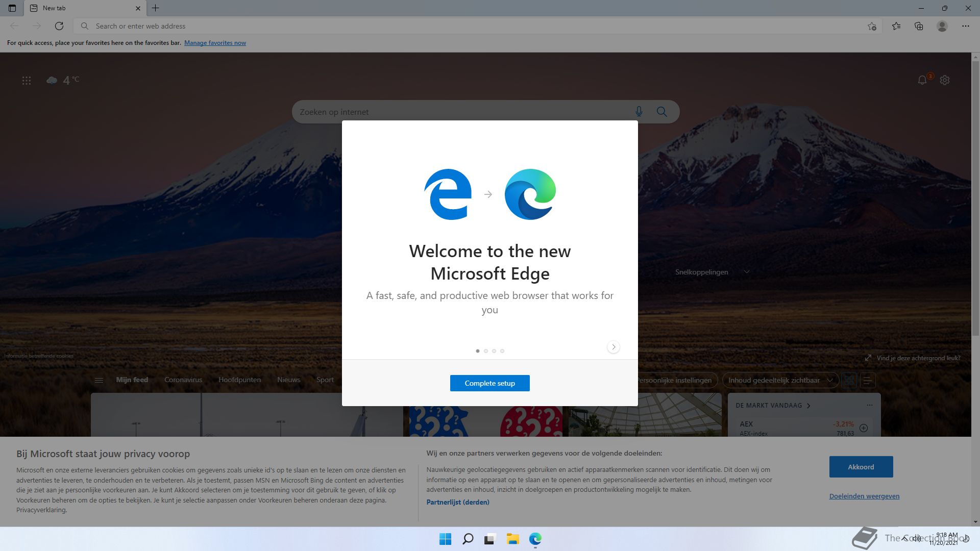Open a new tab with the plus button
This screenshot has width=980, height=551.
click(x=156, y=8)
